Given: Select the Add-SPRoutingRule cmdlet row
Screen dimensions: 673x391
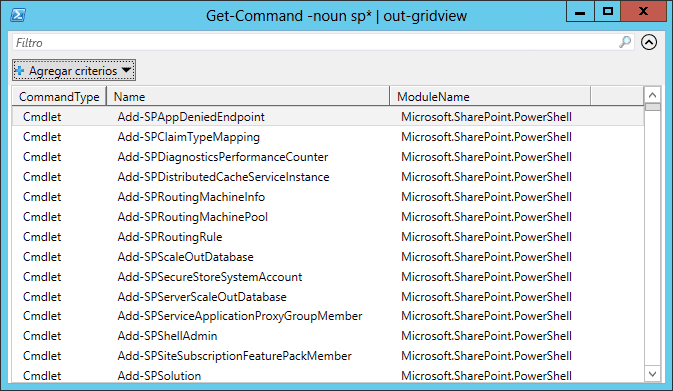Looking at the screenshot, I should pyautogui.click(x=328, y=237).
